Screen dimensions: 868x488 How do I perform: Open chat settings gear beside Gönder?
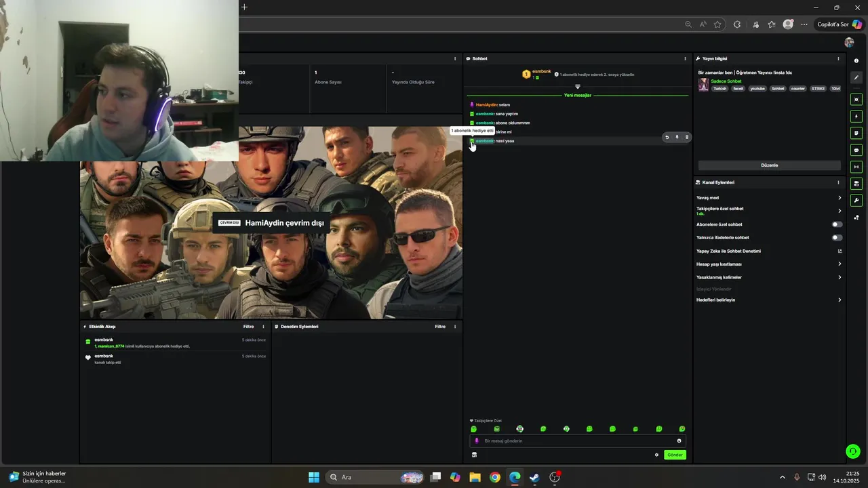656,455
